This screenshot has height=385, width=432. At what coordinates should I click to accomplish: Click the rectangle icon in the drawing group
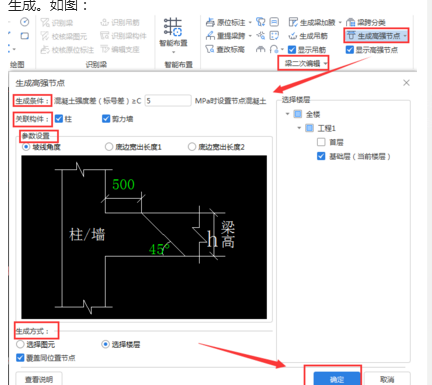pyautogui.click(x=24, y=36)
